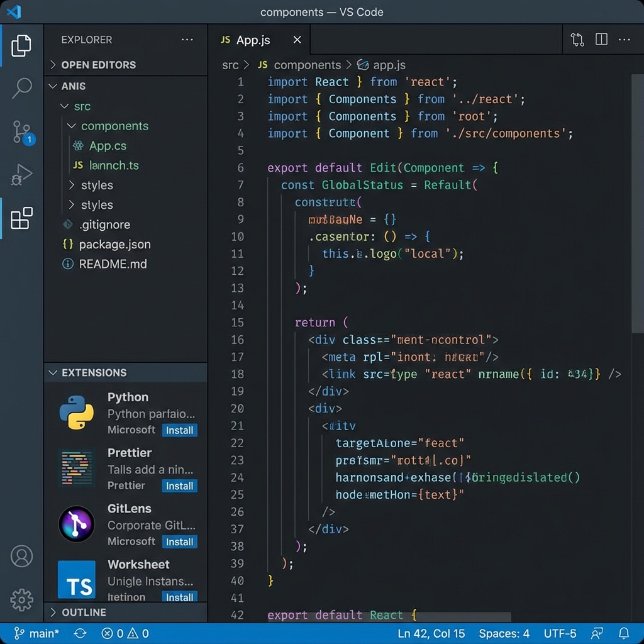The width and height of the screenshot is (644, 644).
Task: Open remote connection icon in status bar
Action: point(597,633)
